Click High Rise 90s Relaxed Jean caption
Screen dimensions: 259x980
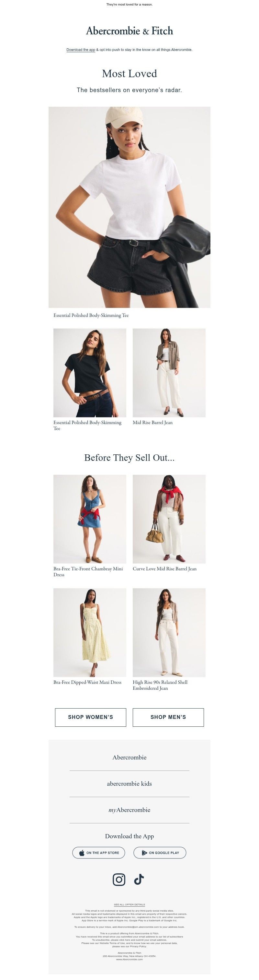click(x=160, y=685)
